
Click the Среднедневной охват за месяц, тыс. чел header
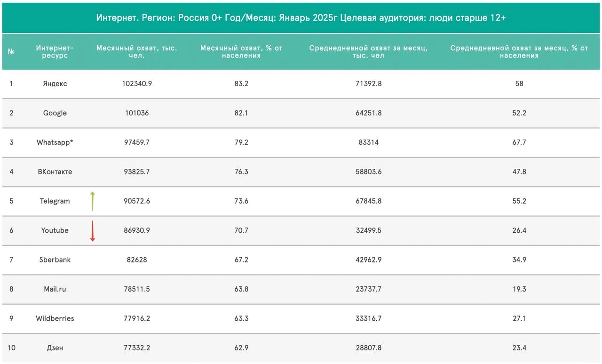[369, 52]
